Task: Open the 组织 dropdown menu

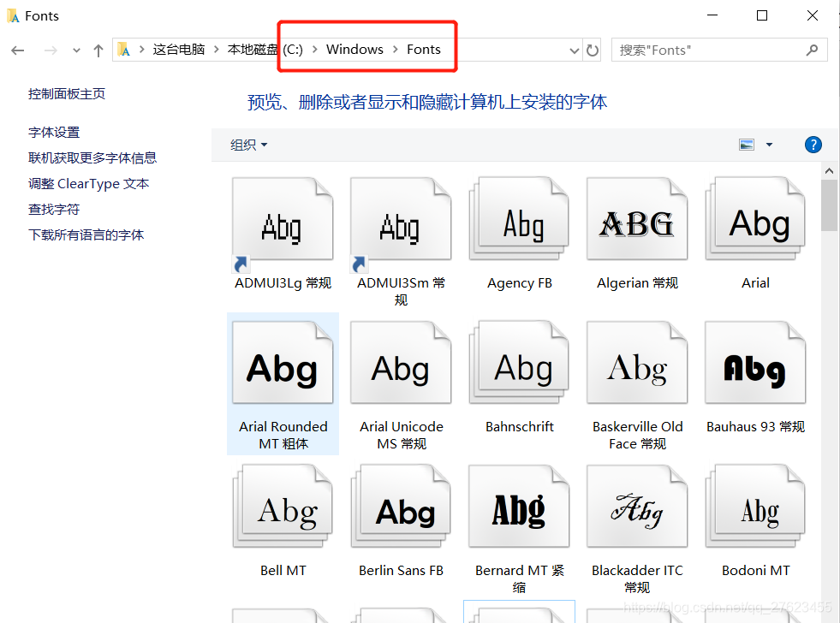Action: (248, 145)
